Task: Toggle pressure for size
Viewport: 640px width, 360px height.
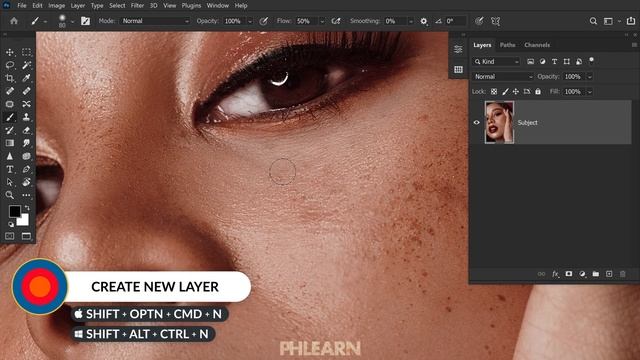Action: (x=479, y=21)
